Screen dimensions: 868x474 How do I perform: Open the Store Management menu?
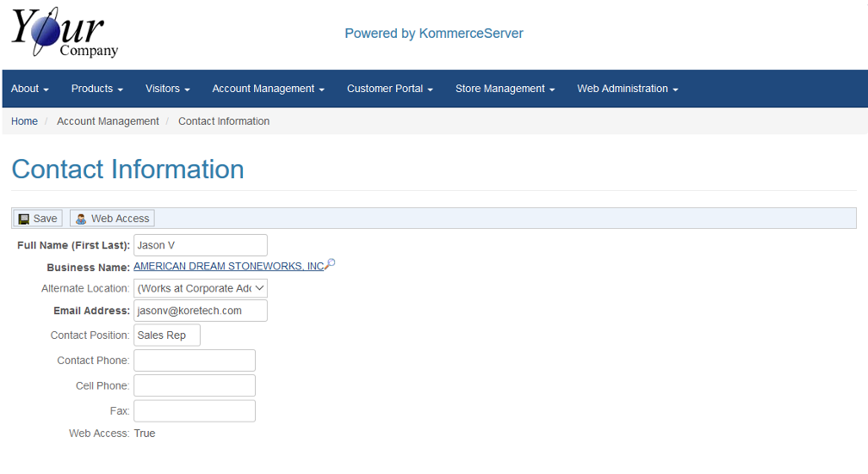point(505,89)
